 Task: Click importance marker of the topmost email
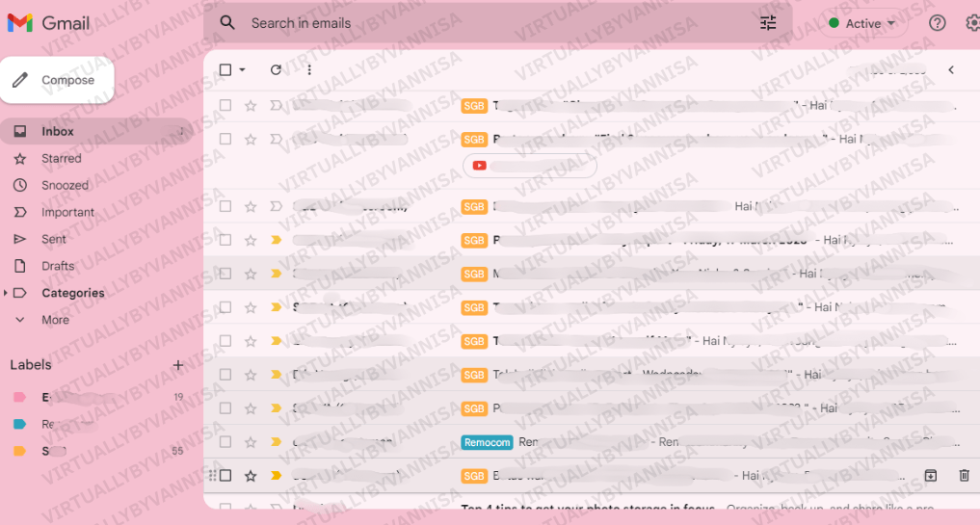(276, 105)
